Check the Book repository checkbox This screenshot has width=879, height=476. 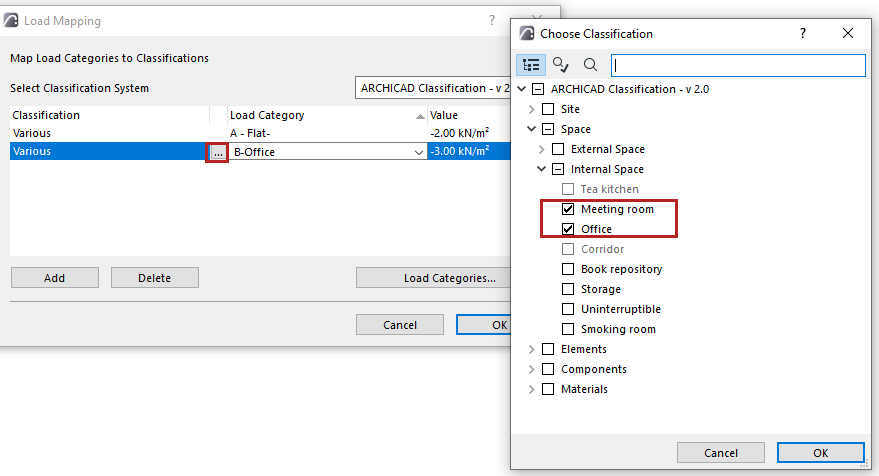point(568,269)
